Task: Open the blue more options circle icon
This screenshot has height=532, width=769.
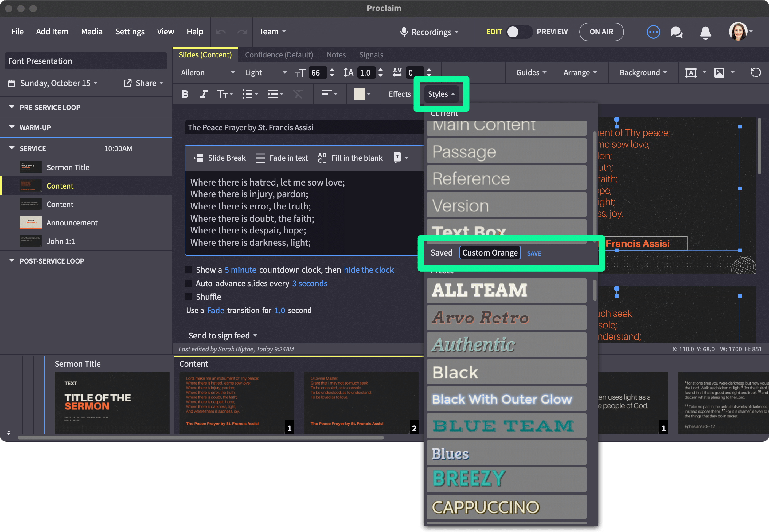Action: point(653,32)
